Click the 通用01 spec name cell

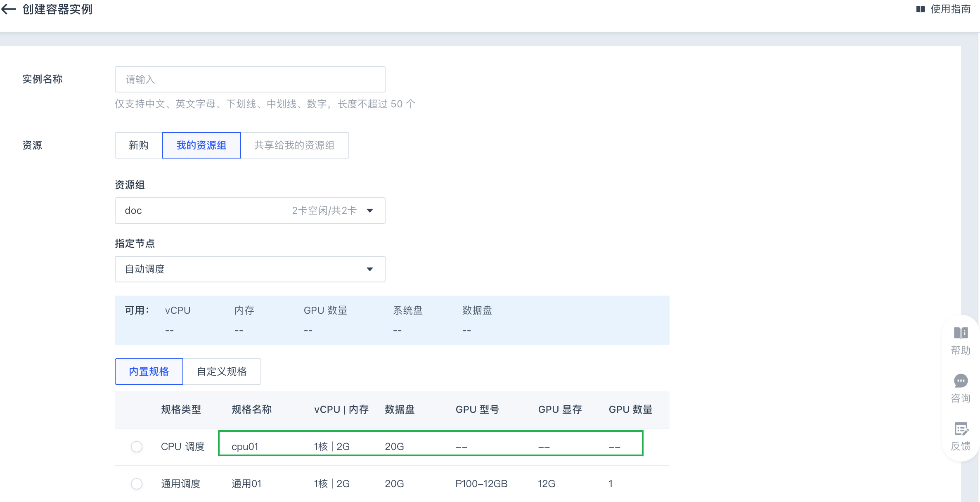(x=246, y=484)
